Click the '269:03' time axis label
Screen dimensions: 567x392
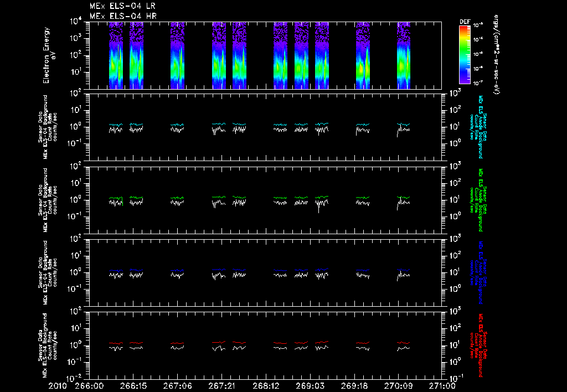point(310,386)
